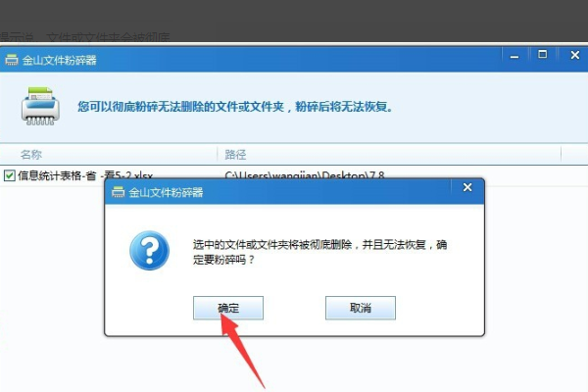Sort by the 路径 column header
588x392 pixels.
tap(235, 155)
